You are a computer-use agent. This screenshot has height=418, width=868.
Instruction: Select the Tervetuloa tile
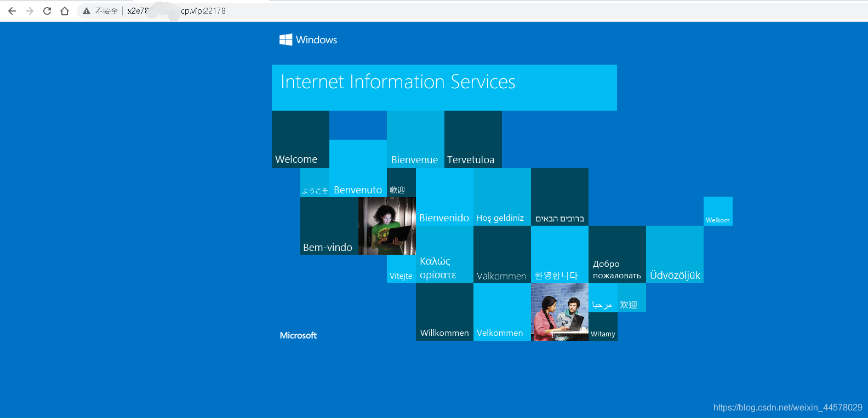tap(473, 139)
